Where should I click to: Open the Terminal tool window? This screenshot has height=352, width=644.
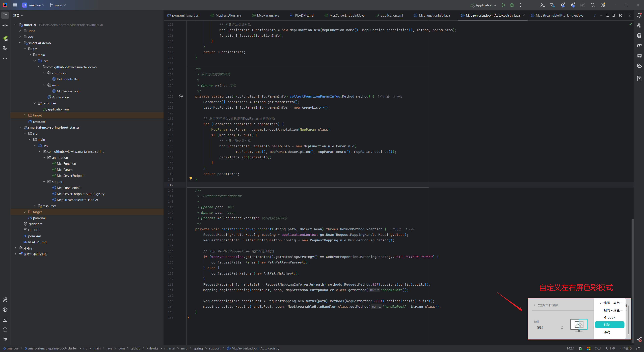pos(5,319)
